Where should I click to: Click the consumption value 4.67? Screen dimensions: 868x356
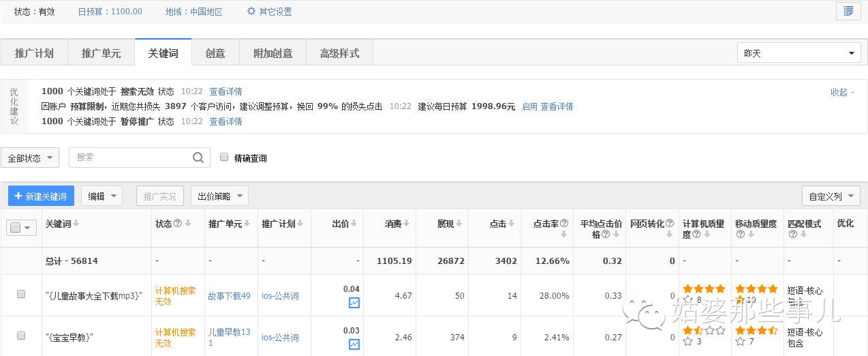click(x=403, y=296)
